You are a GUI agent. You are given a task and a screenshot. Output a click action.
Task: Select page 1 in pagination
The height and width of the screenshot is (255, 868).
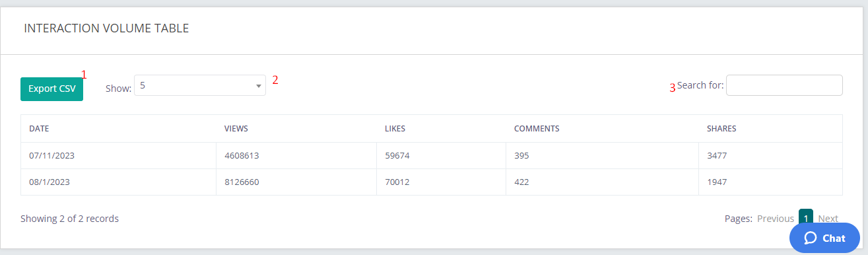[x=806, y=218]
